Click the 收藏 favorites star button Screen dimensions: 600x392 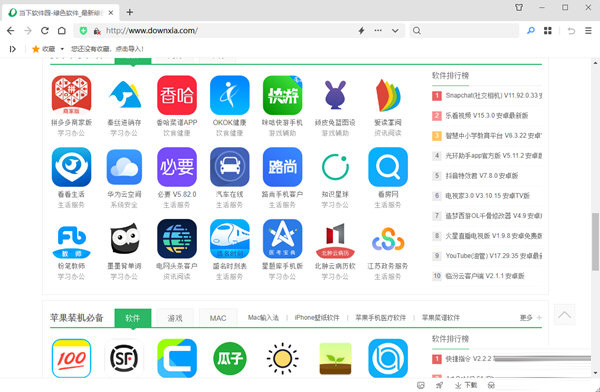[x=44, y=49]
